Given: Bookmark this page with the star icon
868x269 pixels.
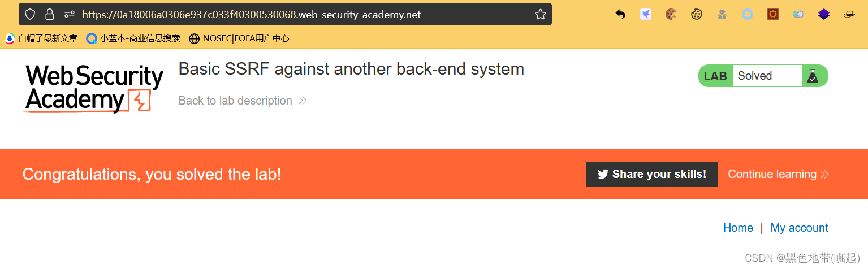Looking at the screenshot, I should [541, 14].
